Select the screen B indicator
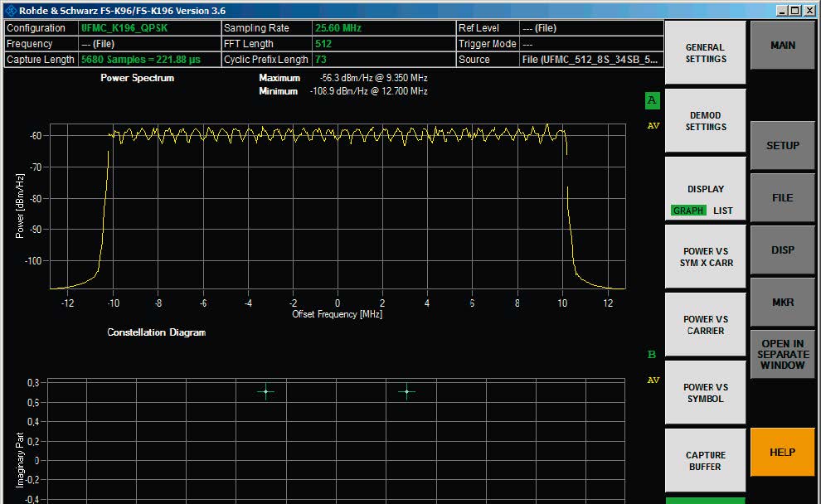Viewport: 821px width, 504px height. coord(652,355)
